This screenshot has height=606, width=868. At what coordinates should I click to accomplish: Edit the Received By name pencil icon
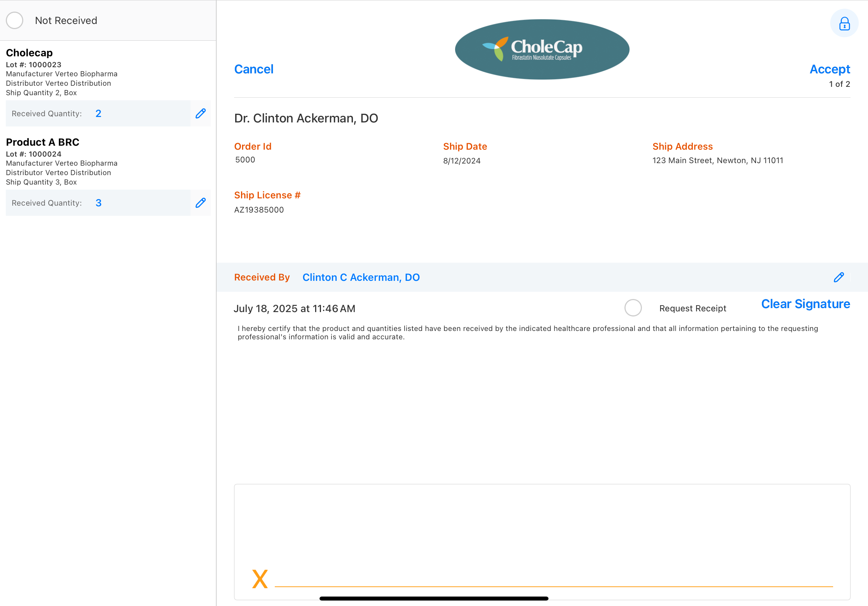click(x=839, y=277)
